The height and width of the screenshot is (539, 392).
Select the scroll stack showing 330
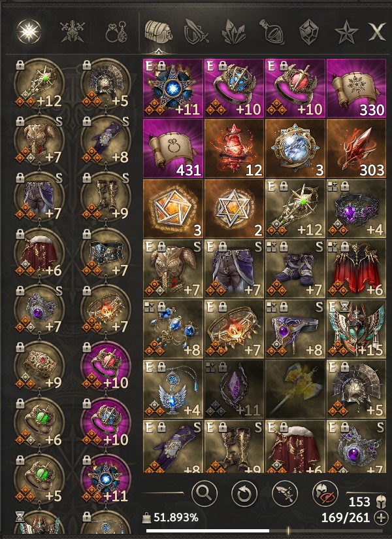click(x=356, y=88)
